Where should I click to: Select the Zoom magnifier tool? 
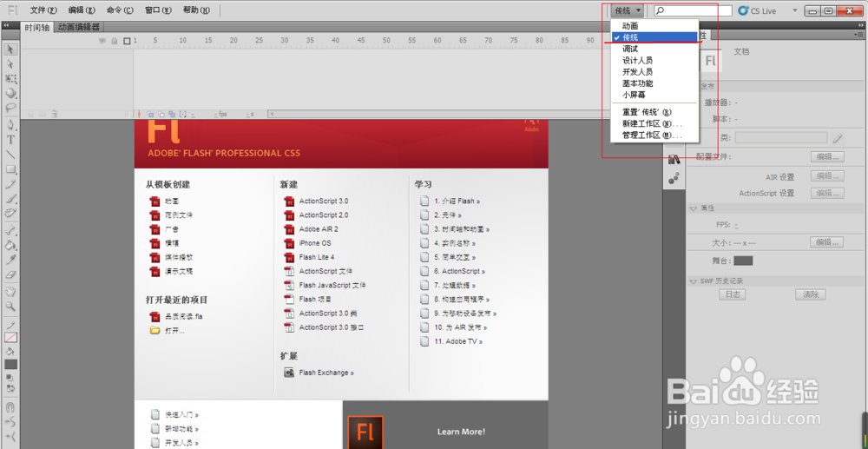tap(10, 306)
